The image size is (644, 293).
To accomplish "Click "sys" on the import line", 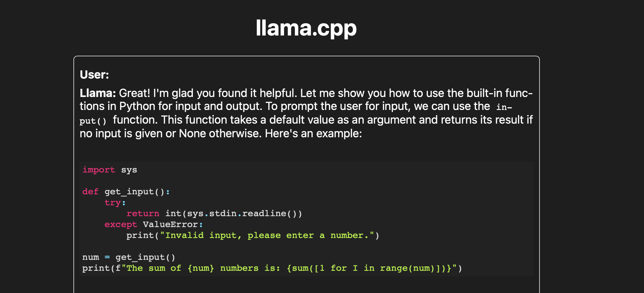I will point(129,170).
